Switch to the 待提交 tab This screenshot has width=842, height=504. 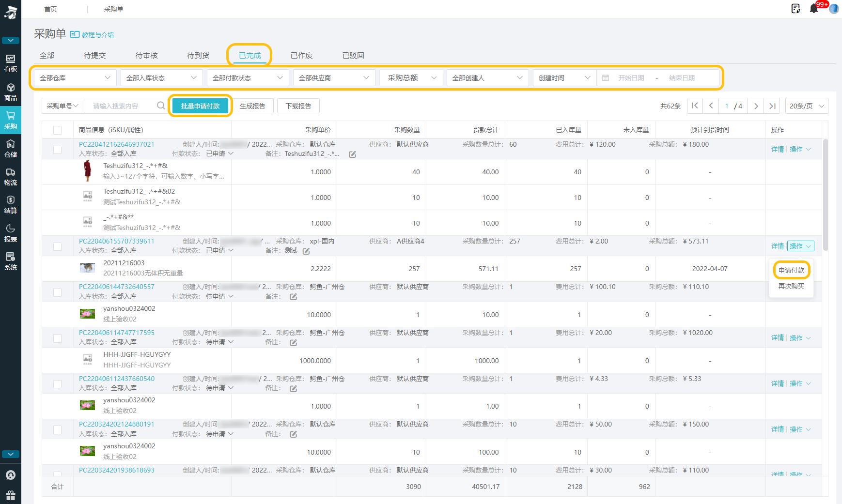click(x=94, y=55)
